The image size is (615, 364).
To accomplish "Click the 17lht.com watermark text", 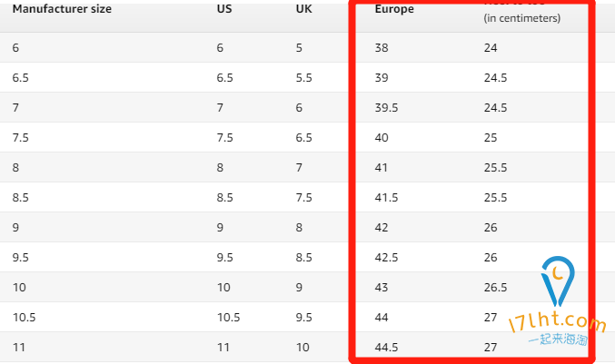I will (558, 323).
